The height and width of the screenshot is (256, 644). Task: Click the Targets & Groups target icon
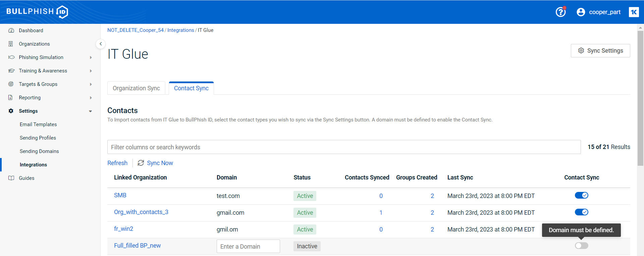pyautogui.click(x=11, y=84)
